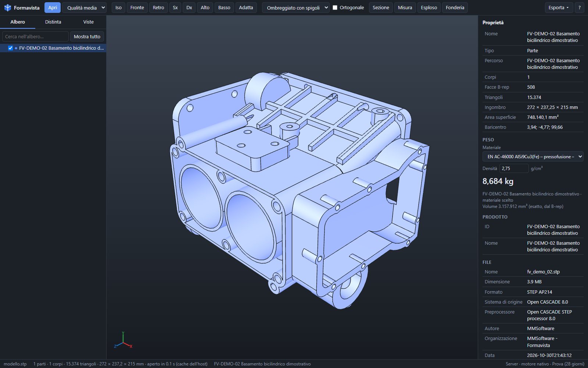Click the question mark help button
This screenshot has width=588, height=368.
[580, 8]
